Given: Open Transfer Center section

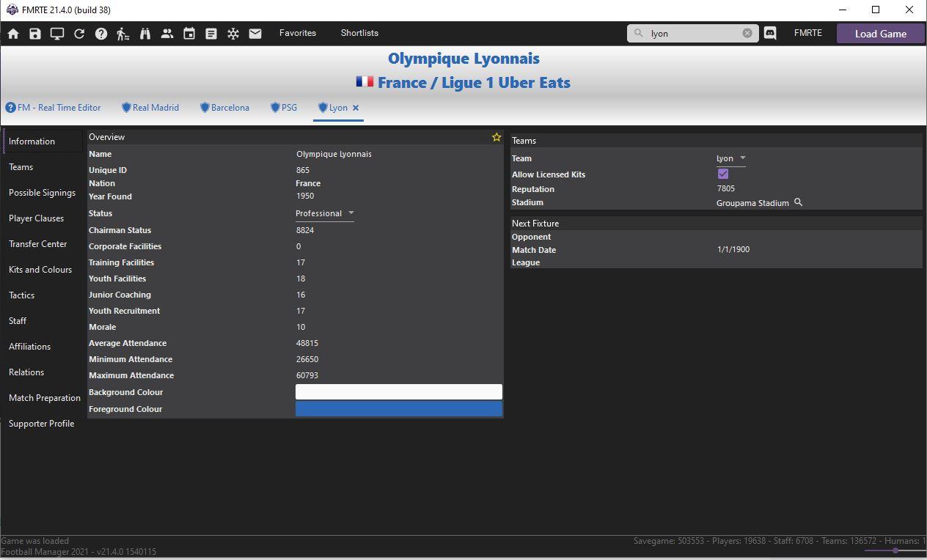Looking at the screenshot, I should pos(37,244).
